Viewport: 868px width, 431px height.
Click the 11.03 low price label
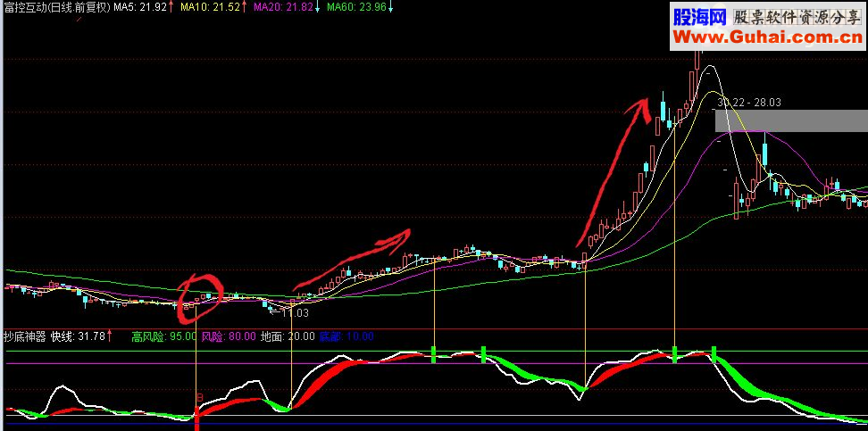click(295, 313)
